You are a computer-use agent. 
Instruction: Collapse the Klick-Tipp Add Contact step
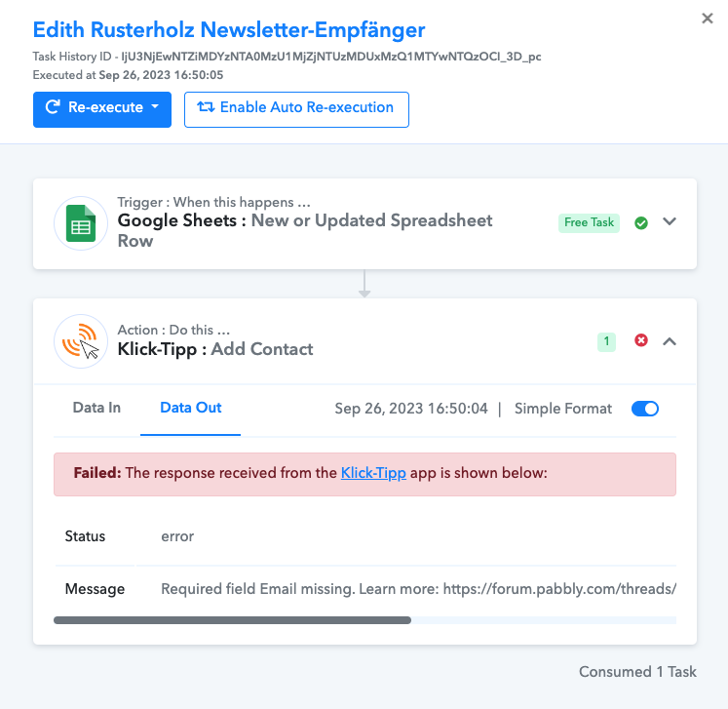click(x=669, y=342)
